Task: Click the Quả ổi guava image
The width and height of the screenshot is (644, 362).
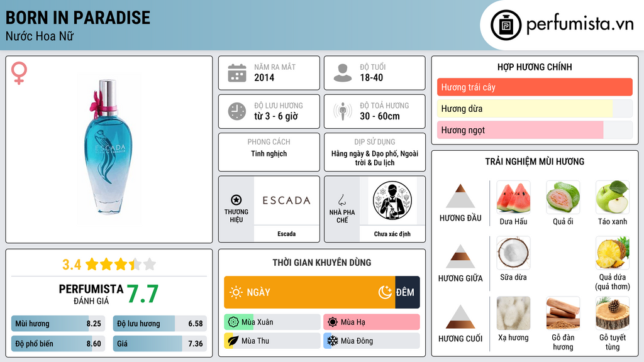Action: (x=563, y=197)
